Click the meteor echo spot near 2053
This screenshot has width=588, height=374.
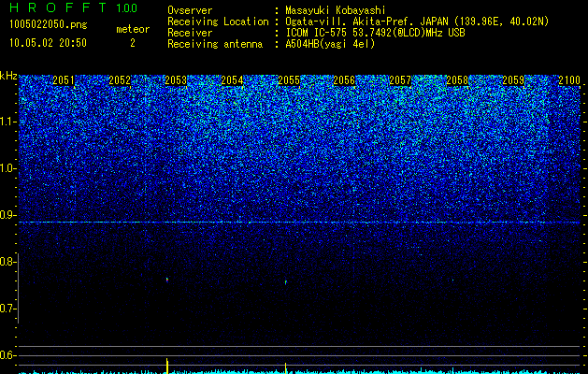click(167, 280)
